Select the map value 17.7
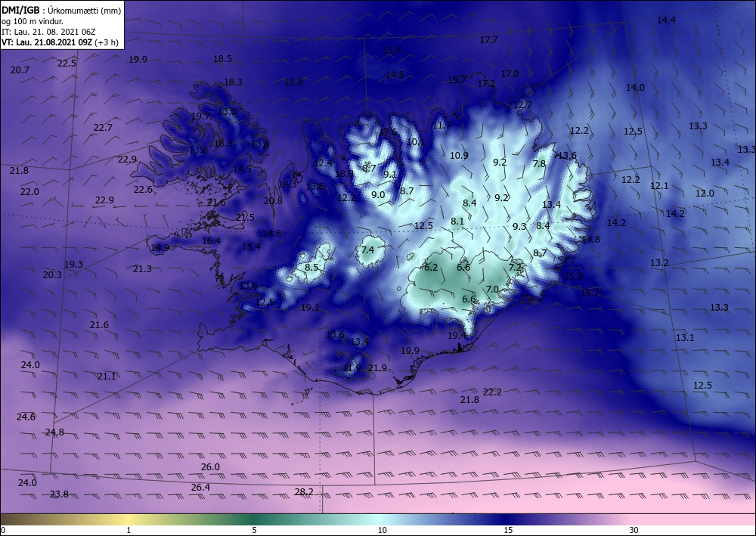 pyautogui.click(x=488, y=39)
